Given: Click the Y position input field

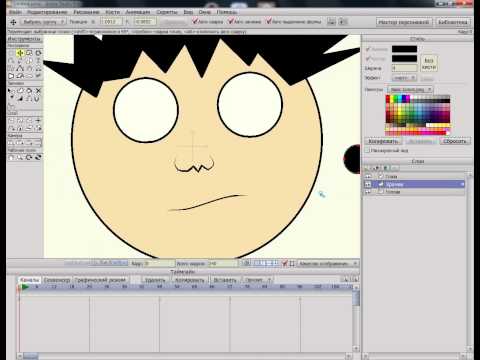Looking at the screenshot, I should point(145,22).
